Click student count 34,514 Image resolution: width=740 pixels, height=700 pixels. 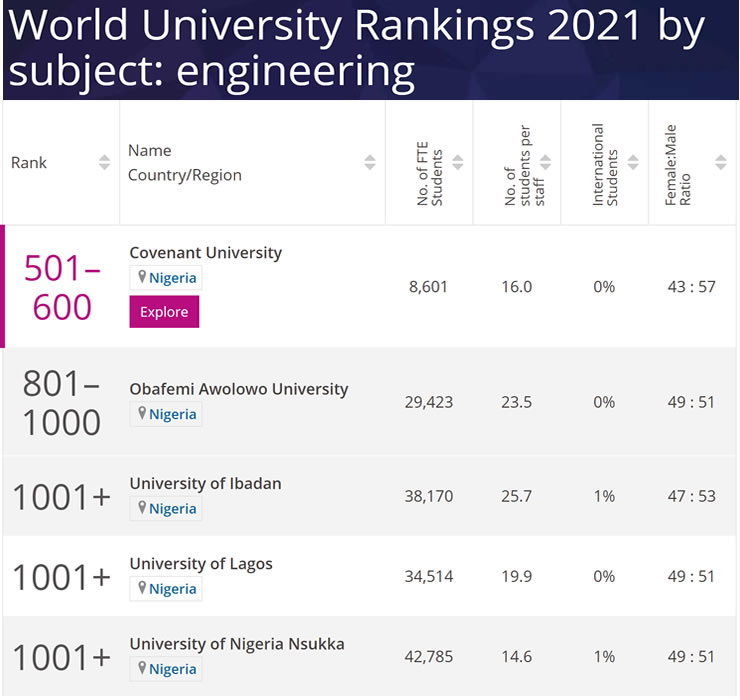click(x=429, y=577)
